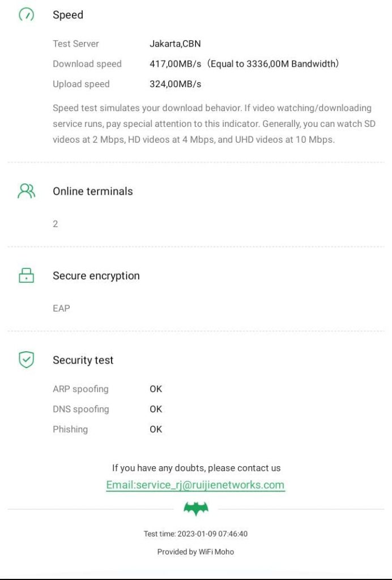Viewport: 392px width, 580px height.
Task: Click the Security test heading
Action: pos(83,360)
